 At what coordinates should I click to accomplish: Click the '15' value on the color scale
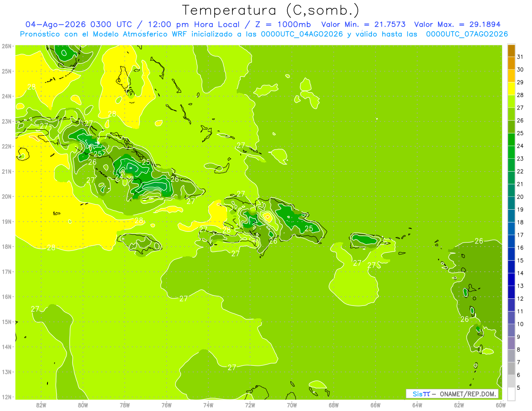pyautogui.click(x=520, y=260)
